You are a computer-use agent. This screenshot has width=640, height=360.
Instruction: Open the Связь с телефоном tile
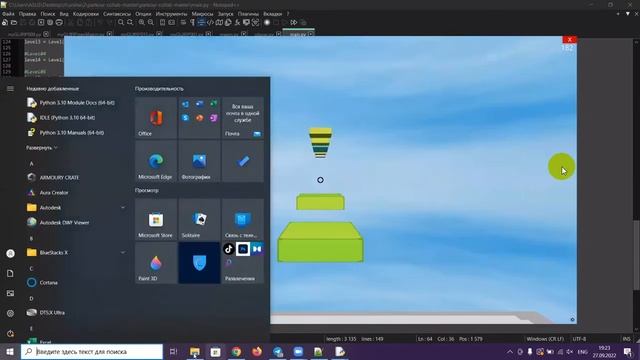coord(243,219)
